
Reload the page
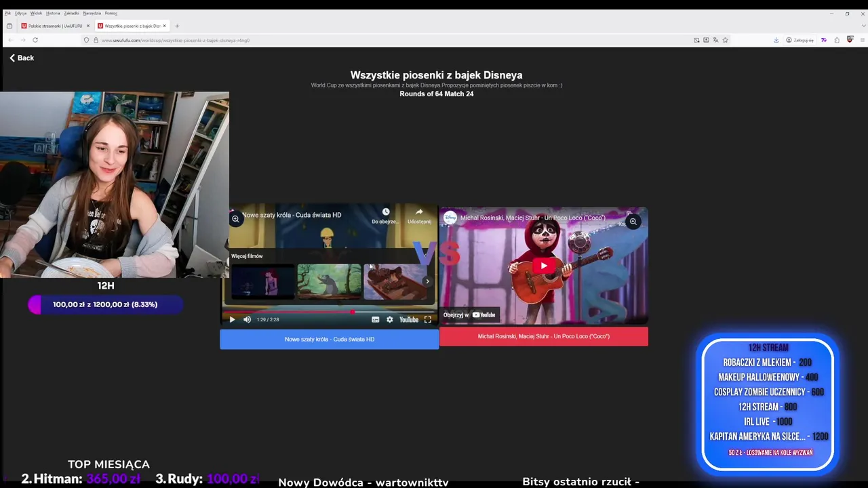point(35,40)
